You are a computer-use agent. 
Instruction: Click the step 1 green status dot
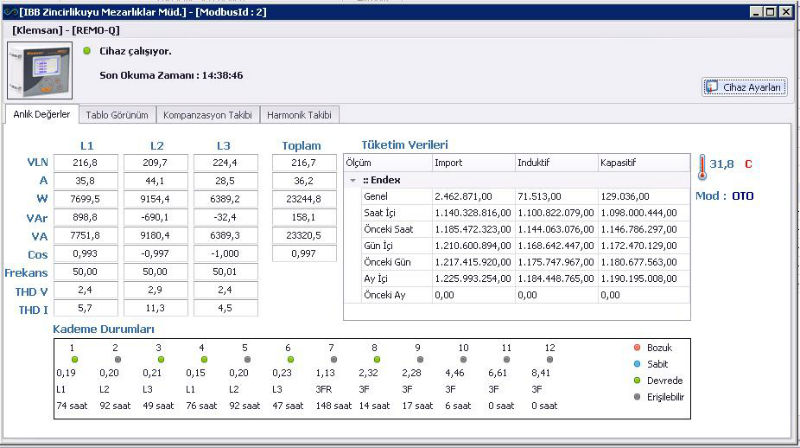click(73, 359)
